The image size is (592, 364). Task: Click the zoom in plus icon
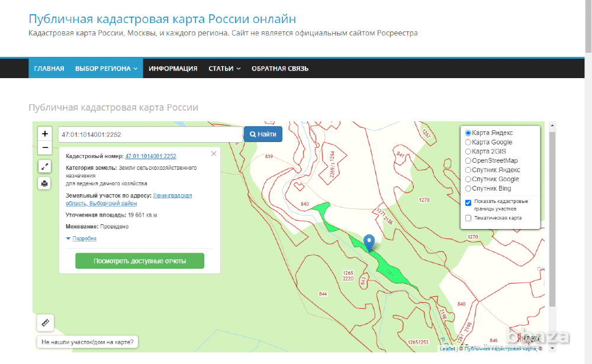pyautogui.click(x=44, y=134)
